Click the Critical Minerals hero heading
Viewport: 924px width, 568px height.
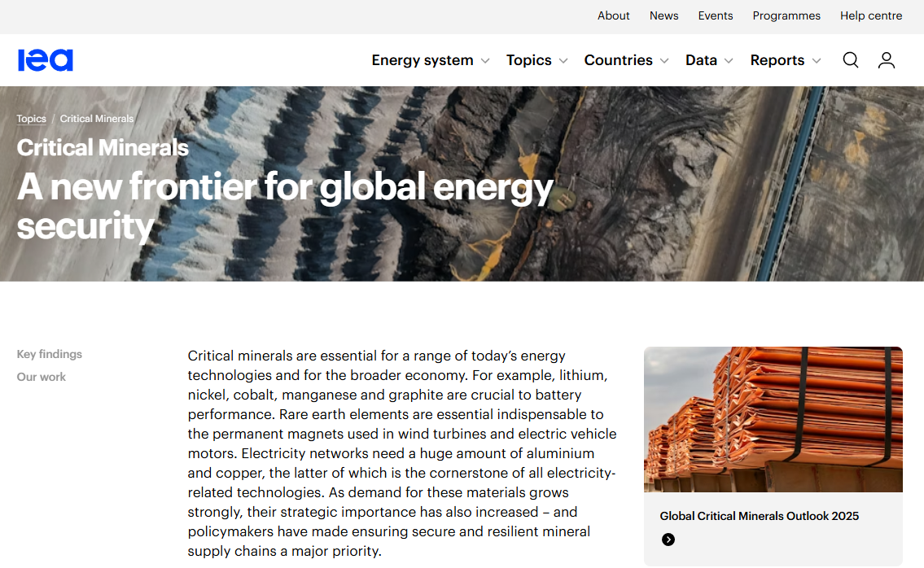point(103,148)
